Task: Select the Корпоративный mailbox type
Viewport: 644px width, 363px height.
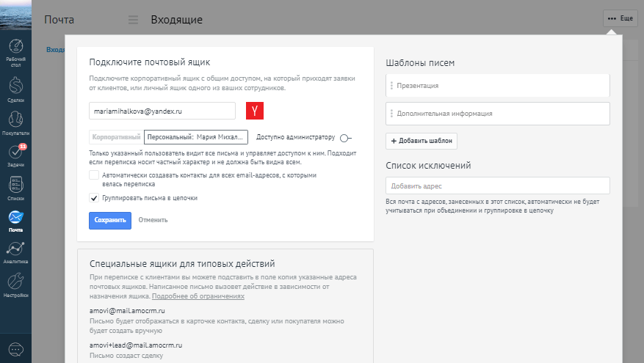Action: [116, 137]
